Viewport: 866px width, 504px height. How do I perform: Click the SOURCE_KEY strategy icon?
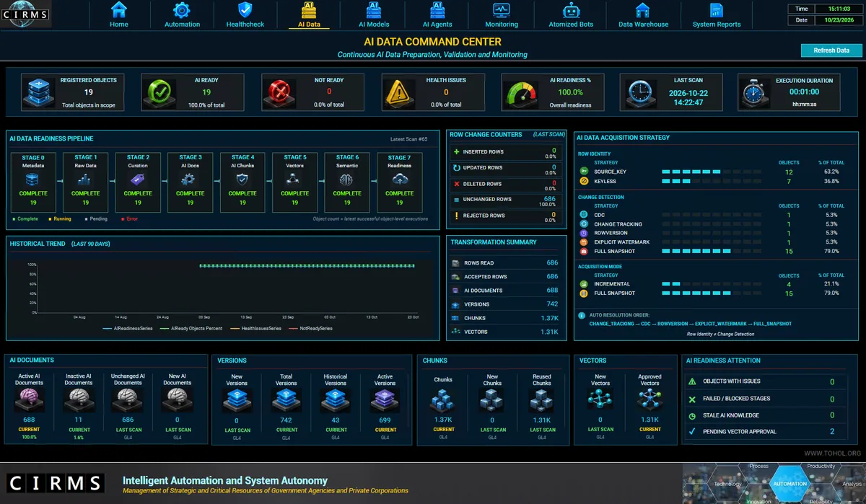pos(584,172)
